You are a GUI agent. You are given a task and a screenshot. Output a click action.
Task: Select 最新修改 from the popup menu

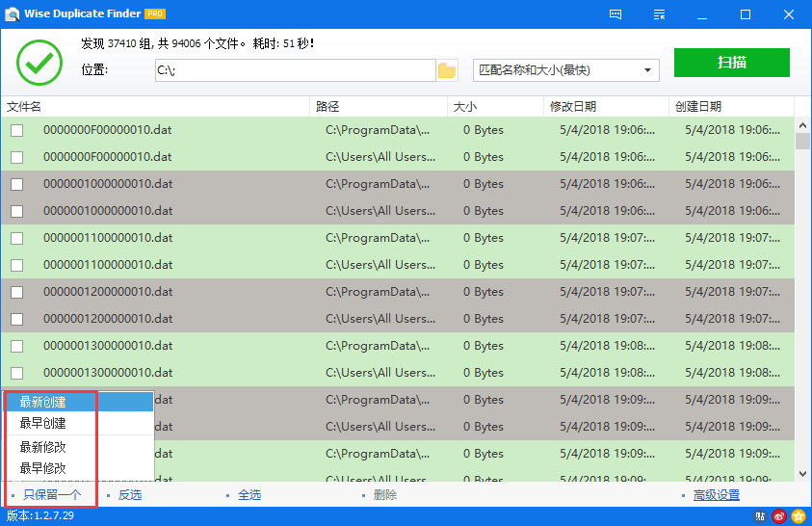coord(79,447)
